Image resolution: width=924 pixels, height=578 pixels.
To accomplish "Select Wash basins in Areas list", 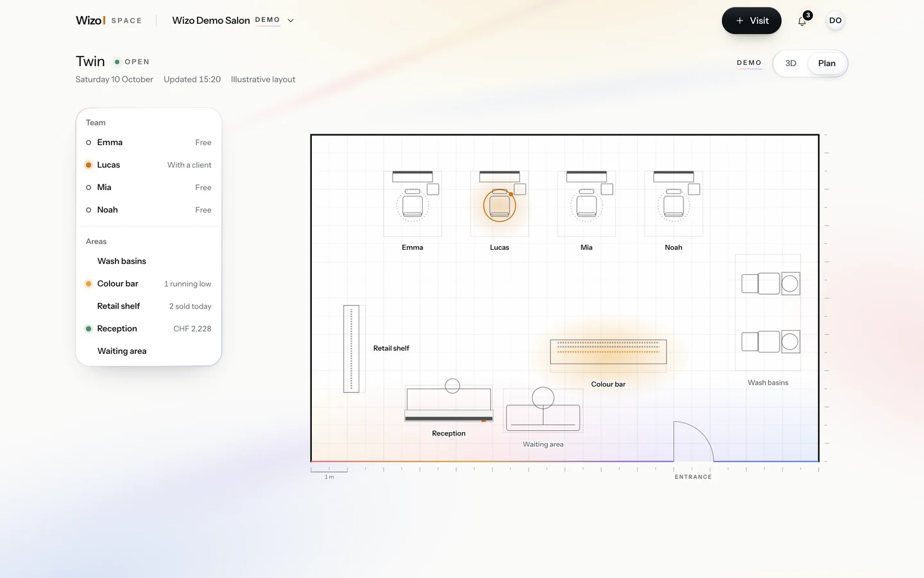I will pos(149,261).
